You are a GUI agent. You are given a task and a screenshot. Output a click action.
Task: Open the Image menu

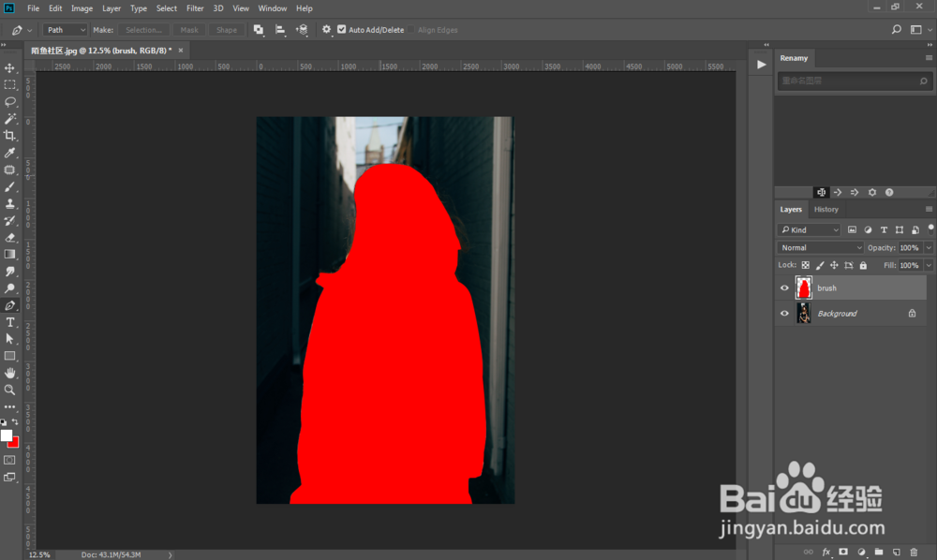click(x=82, y=8)
